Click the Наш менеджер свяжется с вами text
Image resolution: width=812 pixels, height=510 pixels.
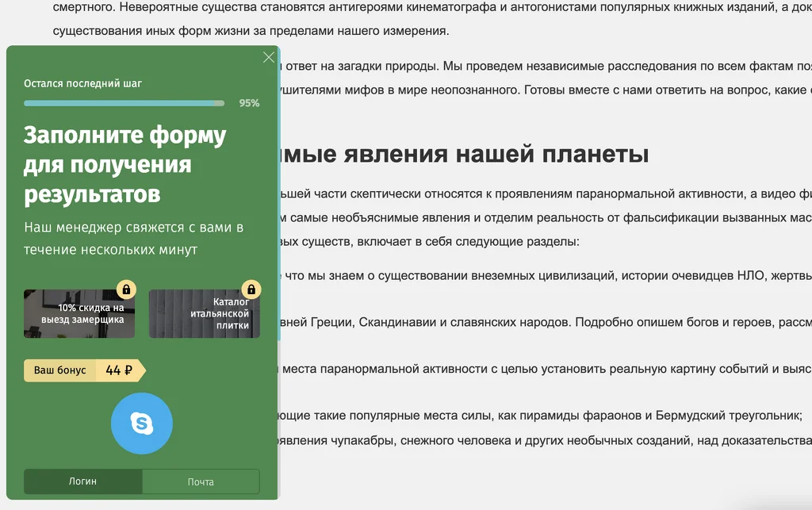133,238
